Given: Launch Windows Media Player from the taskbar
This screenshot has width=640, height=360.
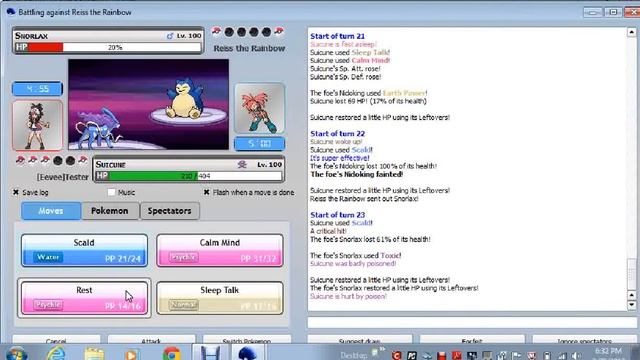Looking at the screenshot, I should 131,354.
